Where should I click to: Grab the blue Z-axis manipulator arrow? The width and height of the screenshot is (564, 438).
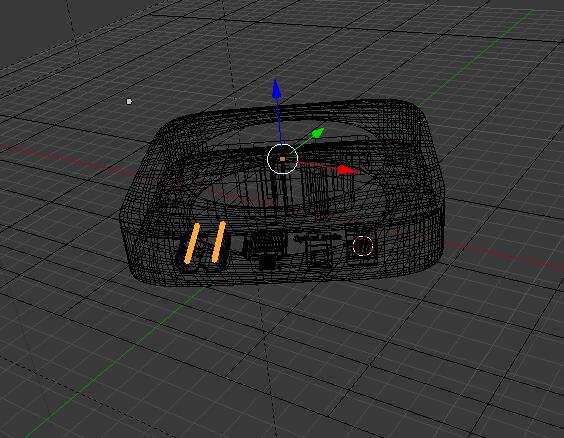tap(276, 89)
